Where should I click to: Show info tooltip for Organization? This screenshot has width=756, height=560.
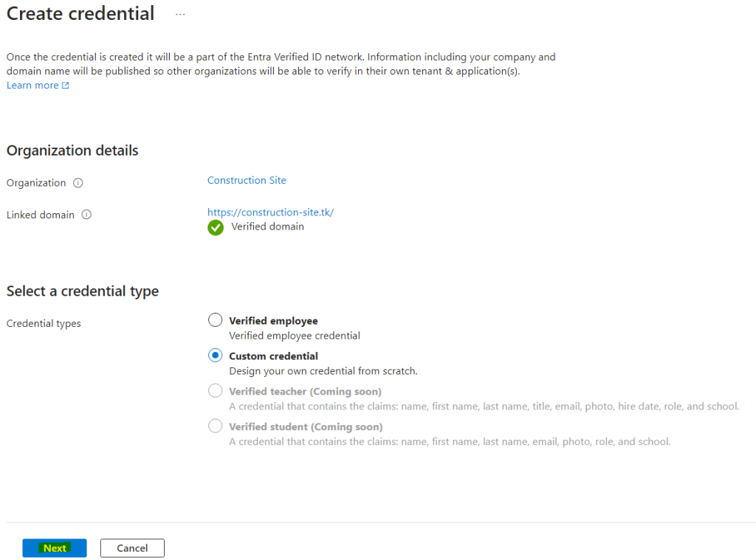78,183
